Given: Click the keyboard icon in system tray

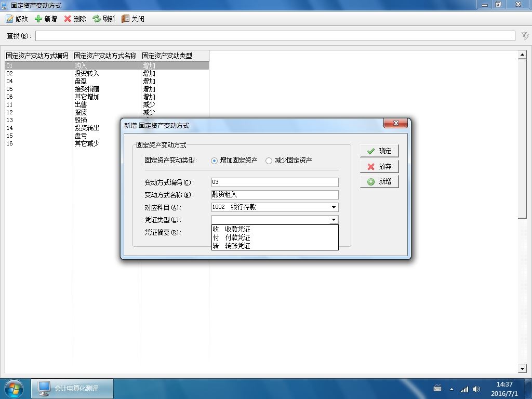Looking at the screenshot, I should point(437,389).
